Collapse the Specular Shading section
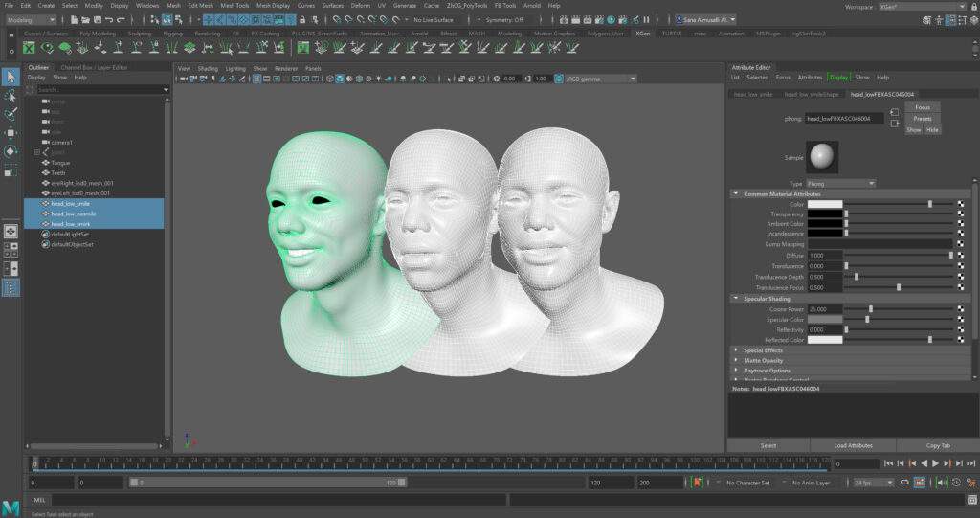 click(765, 299)
